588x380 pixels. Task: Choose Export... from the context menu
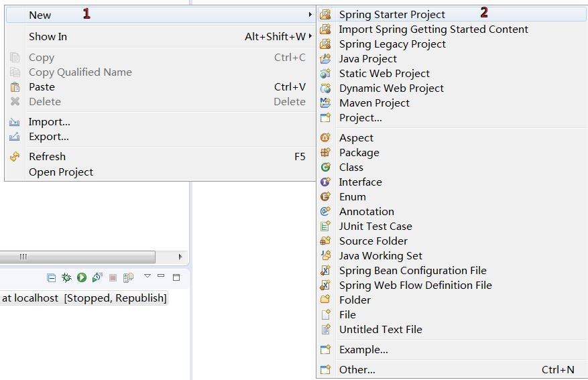click(161, 137)
